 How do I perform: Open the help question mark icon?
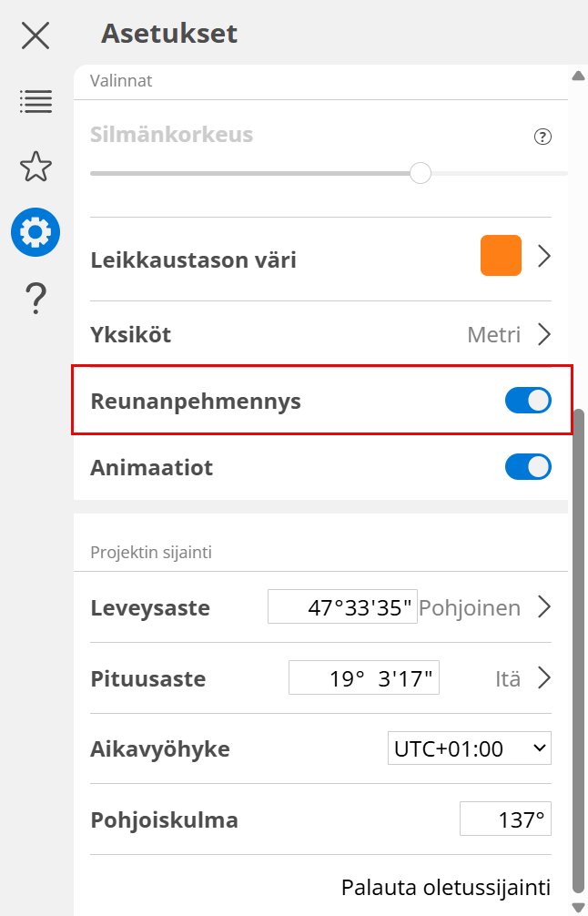35,298
